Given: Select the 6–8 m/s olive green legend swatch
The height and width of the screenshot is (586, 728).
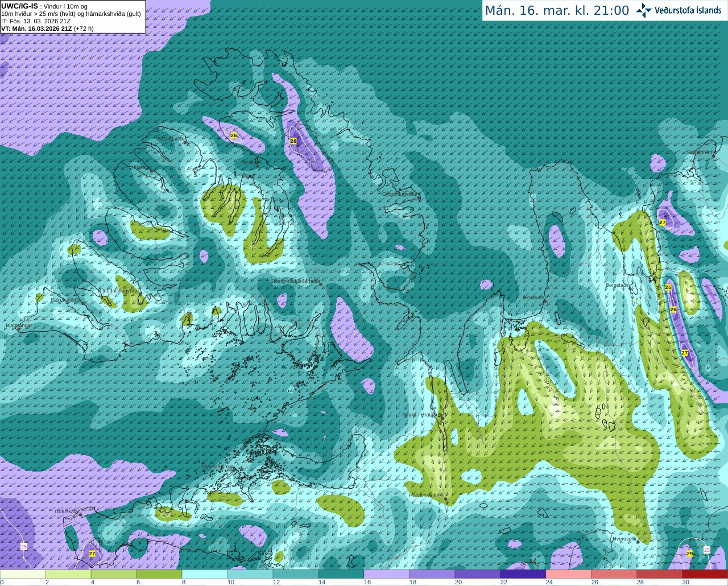Looking at the screenshot, I should point(159,574).
